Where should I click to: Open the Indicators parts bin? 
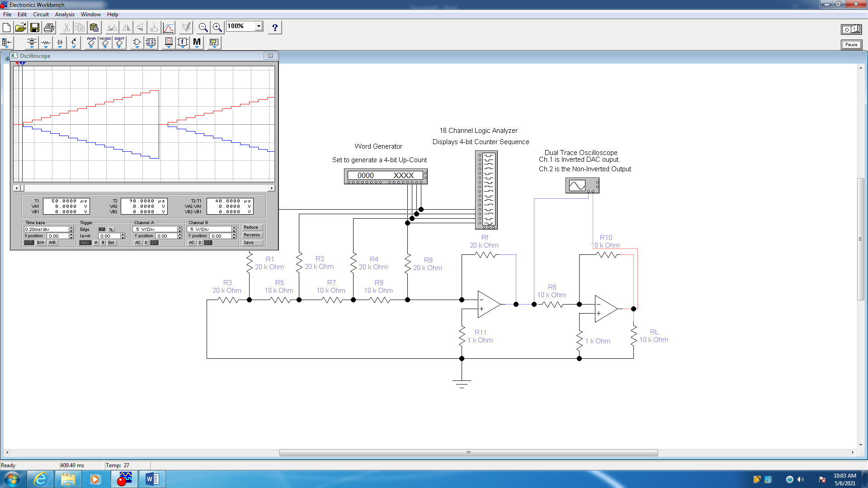[x=169, y=43]
